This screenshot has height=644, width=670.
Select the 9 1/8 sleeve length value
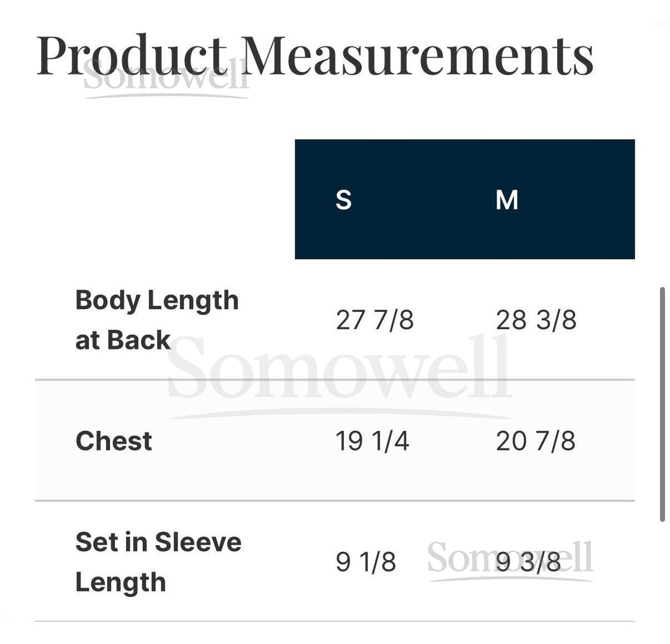point(366,562)
